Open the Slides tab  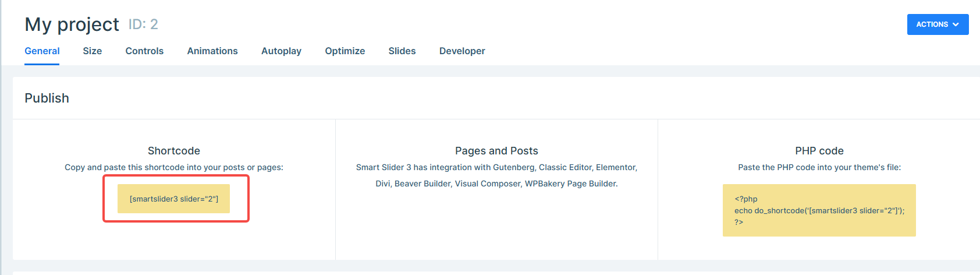click(402, 51)
